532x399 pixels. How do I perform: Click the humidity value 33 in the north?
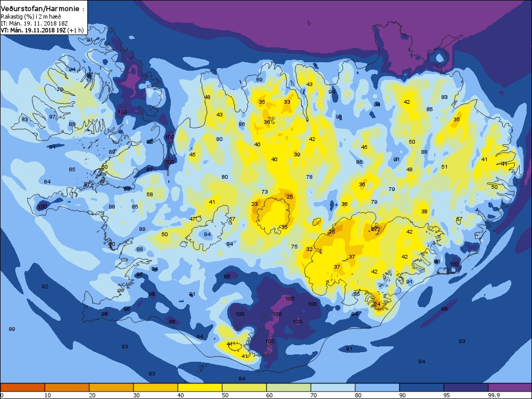tap(287, 102)
